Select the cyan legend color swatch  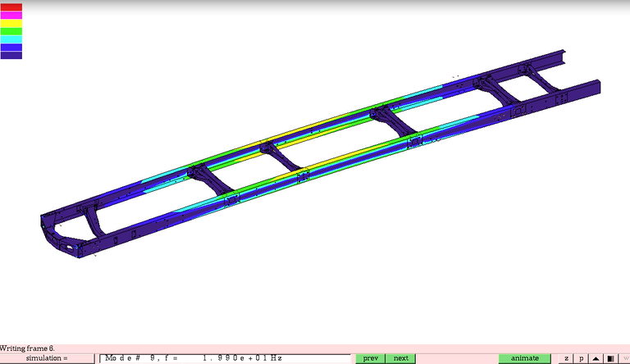pos(11,39)
